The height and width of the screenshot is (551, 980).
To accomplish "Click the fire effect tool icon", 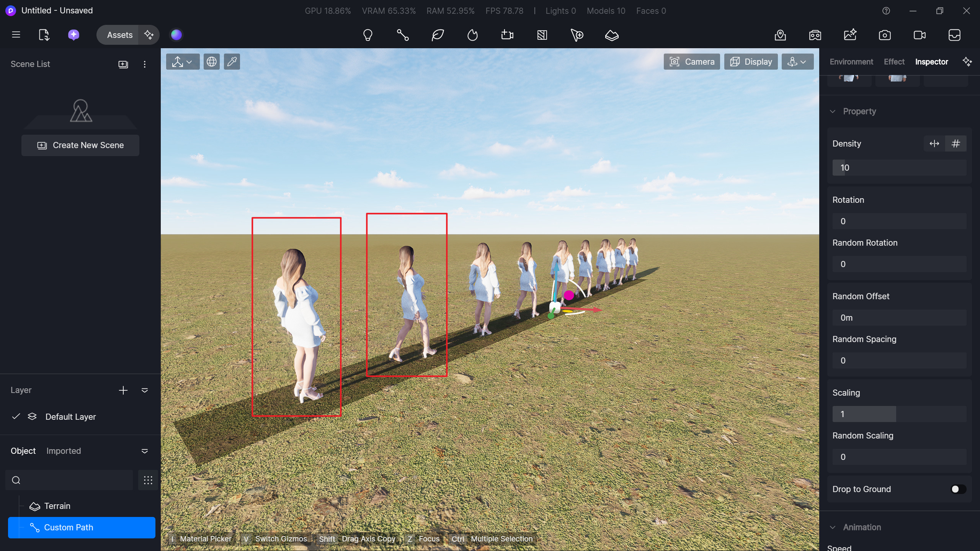I will pyautogui.click(x=472, y=35).
